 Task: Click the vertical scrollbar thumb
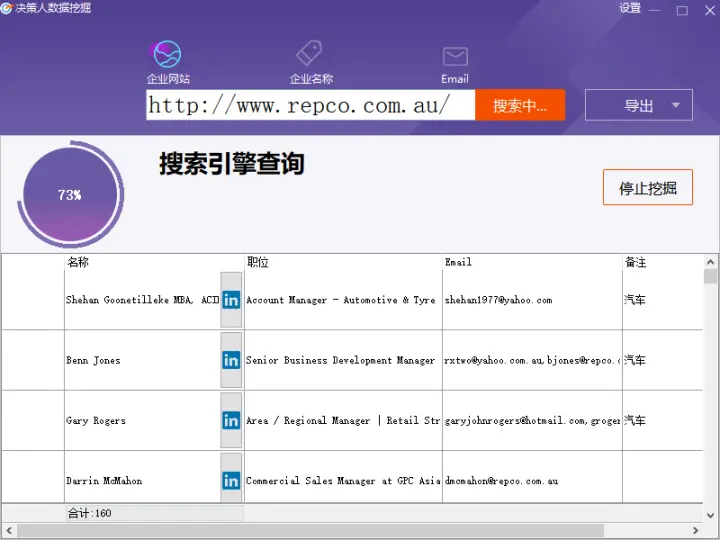pyautogui.click(x=710, y=276)
